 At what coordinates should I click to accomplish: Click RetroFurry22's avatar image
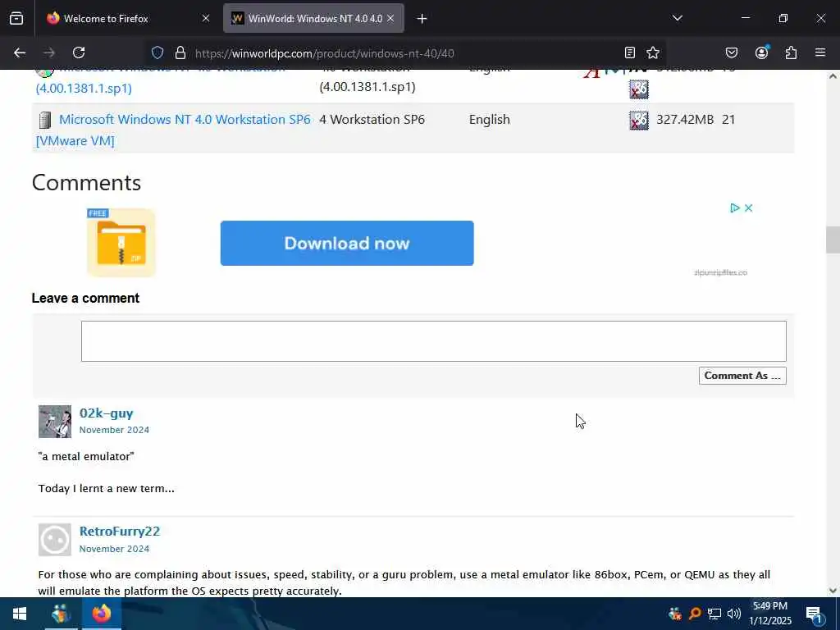[55, 540]
